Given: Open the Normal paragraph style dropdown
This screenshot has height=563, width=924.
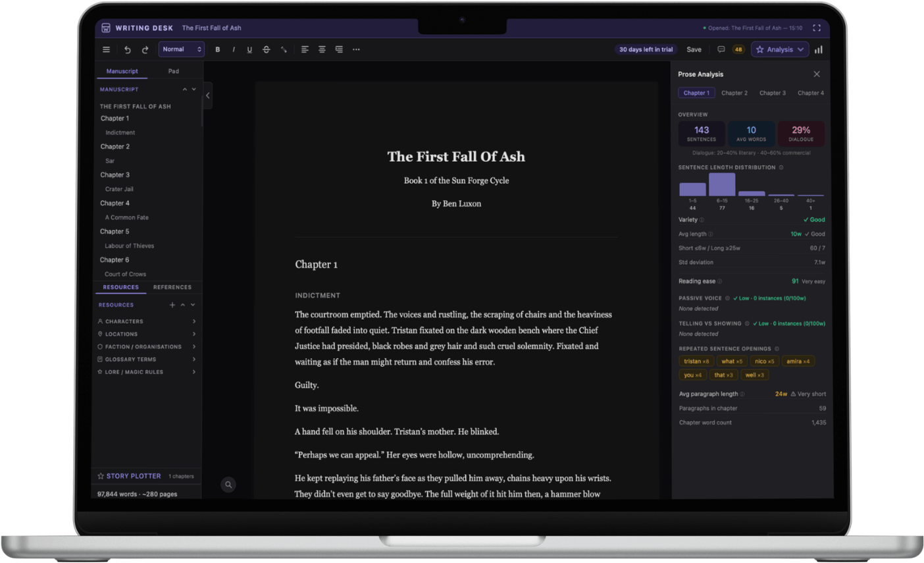Looking at the screenshot, I should tap(181, 49).
